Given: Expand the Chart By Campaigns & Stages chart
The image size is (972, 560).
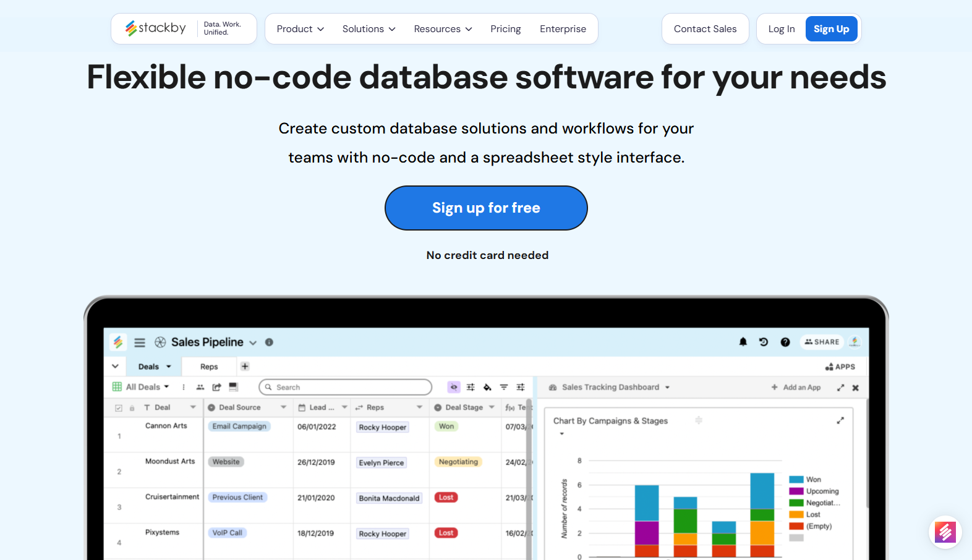Looking at the screenshot, I should (x=840, y=420).
